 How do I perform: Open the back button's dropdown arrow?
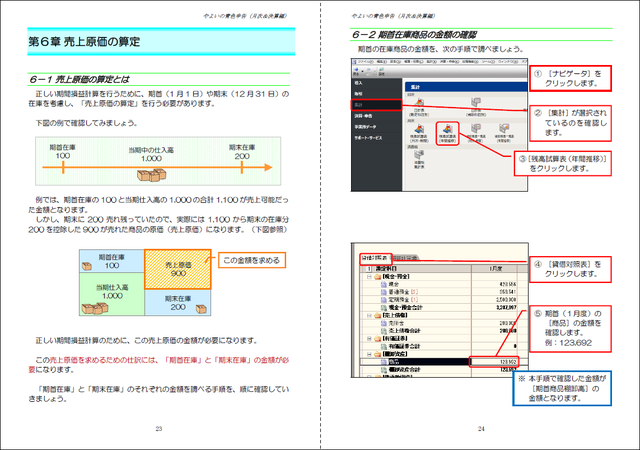tap(361, 71)
